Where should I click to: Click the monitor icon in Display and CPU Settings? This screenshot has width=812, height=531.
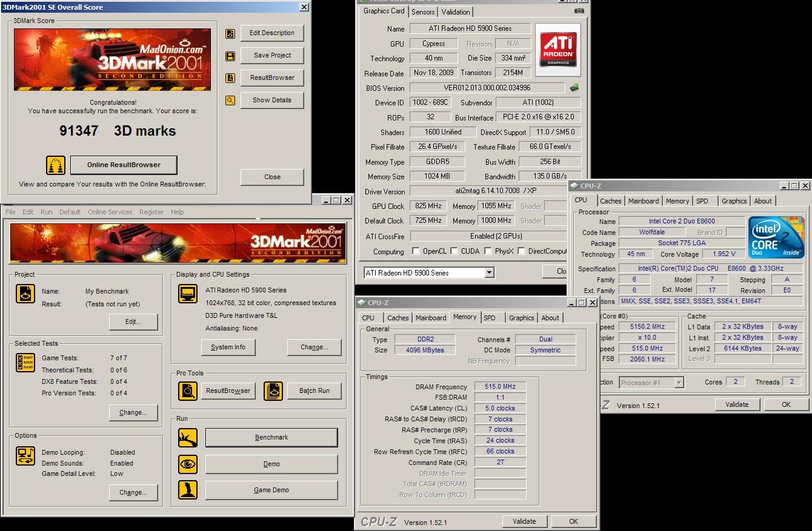pyautogui.click(x=188, y=294)
